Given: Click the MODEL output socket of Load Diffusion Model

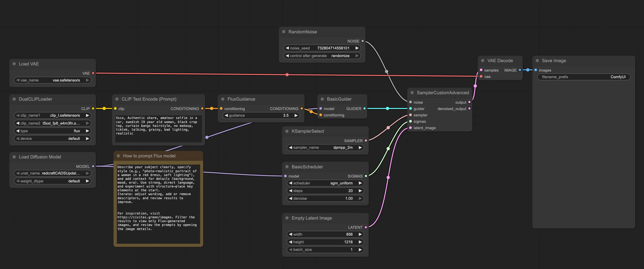Looking at the screenshot, I should coord(93,166).
